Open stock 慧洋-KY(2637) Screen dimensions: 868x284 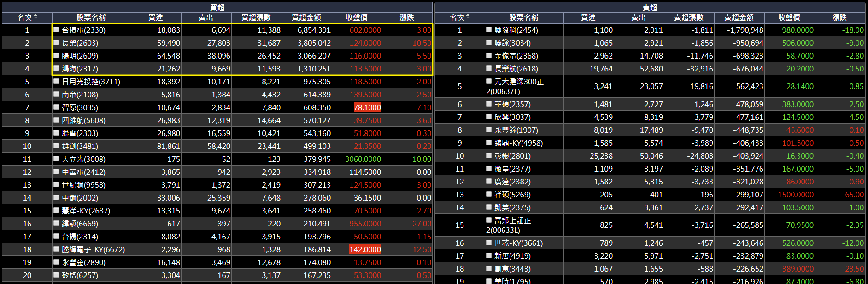86,211
